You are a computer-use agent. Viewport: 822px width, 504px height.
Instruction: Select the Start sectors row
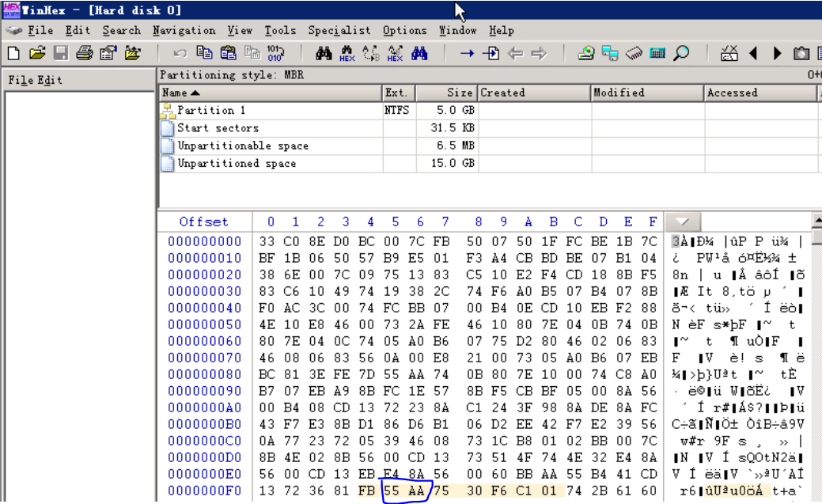pyautogui.click(x=491, y=128)
